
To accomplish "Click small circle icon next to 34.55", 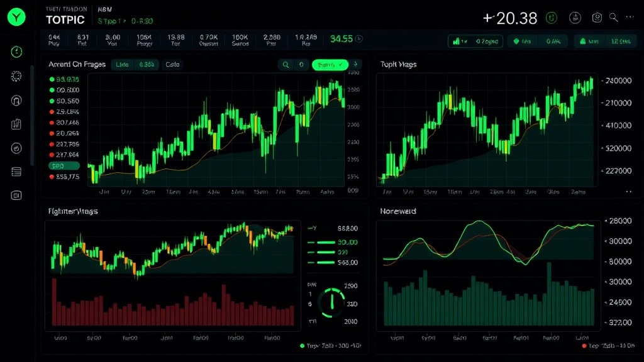I will pos(359,38).
